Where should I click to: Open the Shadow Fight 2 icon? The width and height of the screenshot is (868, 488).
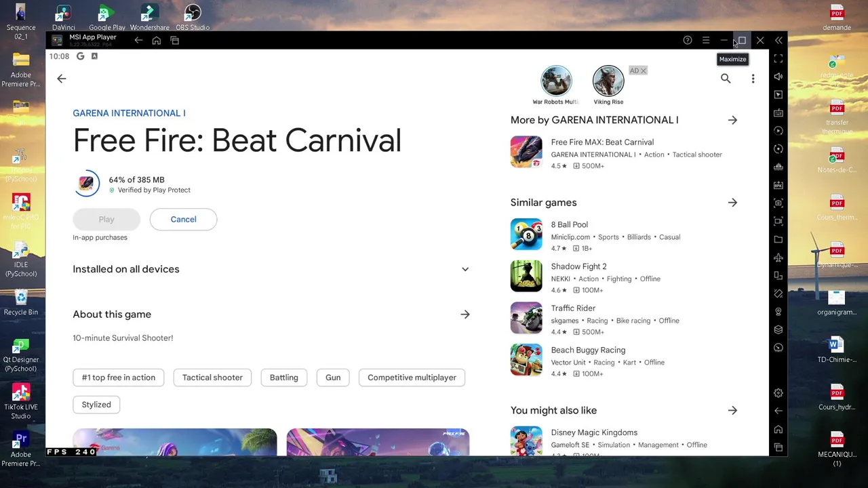tap(526, 276)
